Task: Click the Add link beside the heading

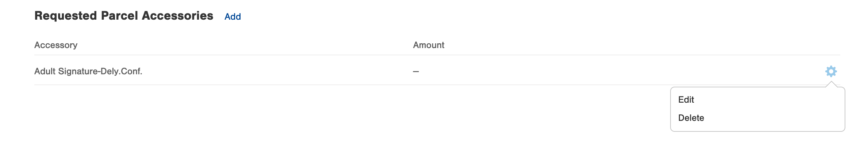Action: 233,17
